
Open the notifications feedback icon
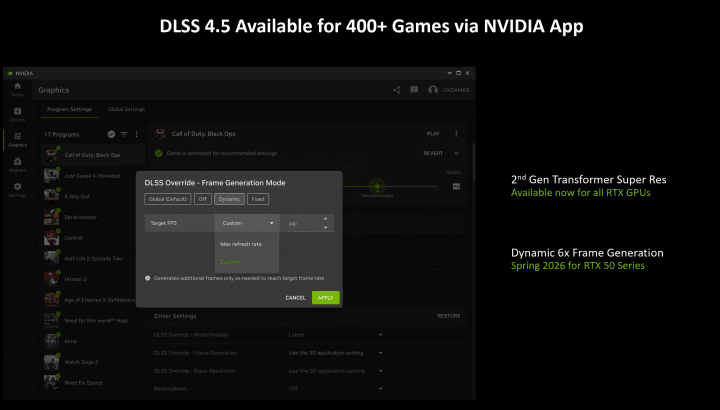tap(414, 90)
